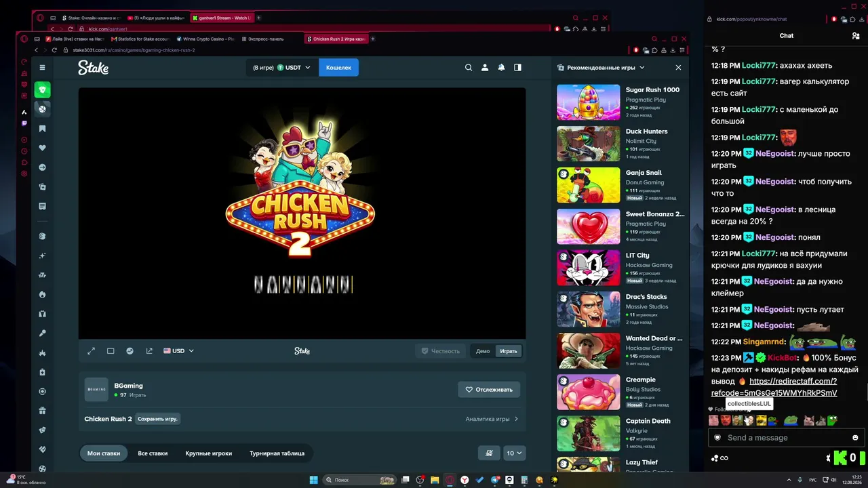868x488 pixels.
Task: Open the Wanted Dead game thumbnail
Action: coord(589,350)
